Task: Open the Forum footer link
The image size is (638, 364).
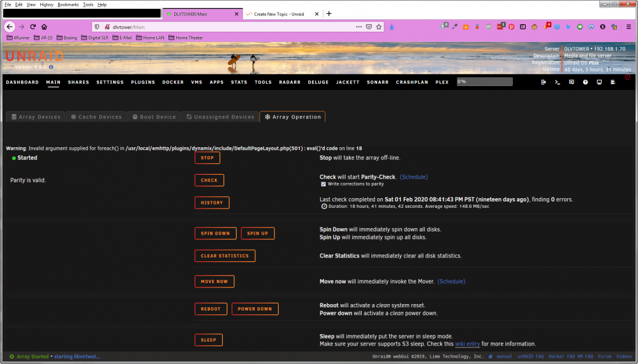Action: point(604,357)
